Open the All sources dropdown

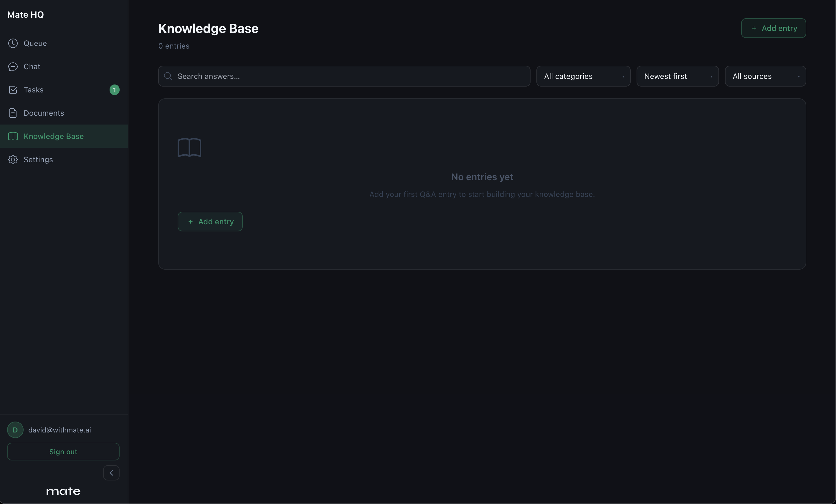[x=765, y=76]
